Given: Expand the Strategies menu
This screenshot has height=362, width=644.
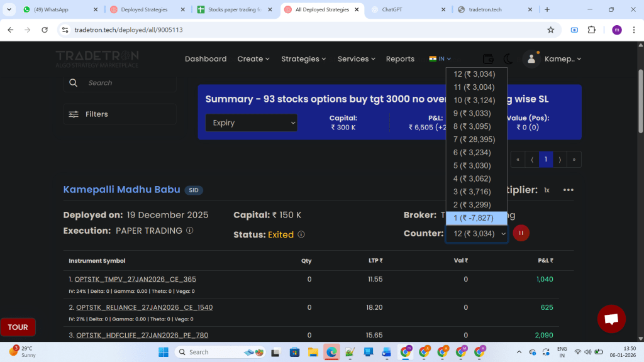Looking at the screenshot, I should [x=304, y=59].
